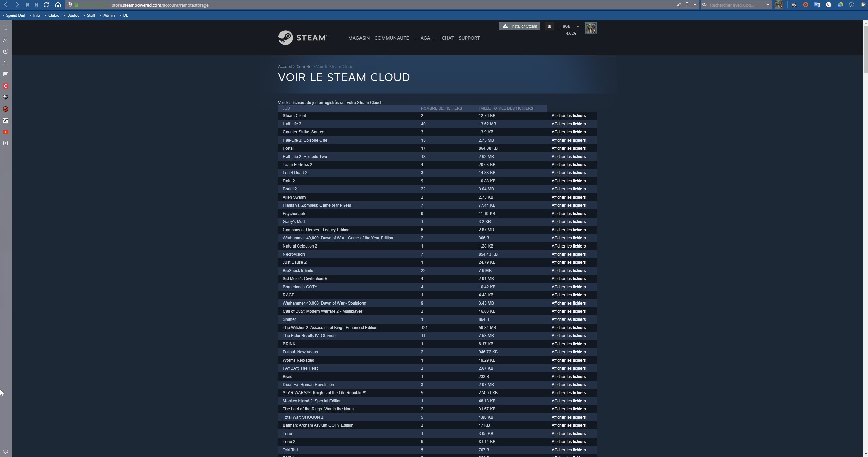Viewport: 868px width, 457px height.
Task: Click the Installer Steam button
Action: (520, 26)
